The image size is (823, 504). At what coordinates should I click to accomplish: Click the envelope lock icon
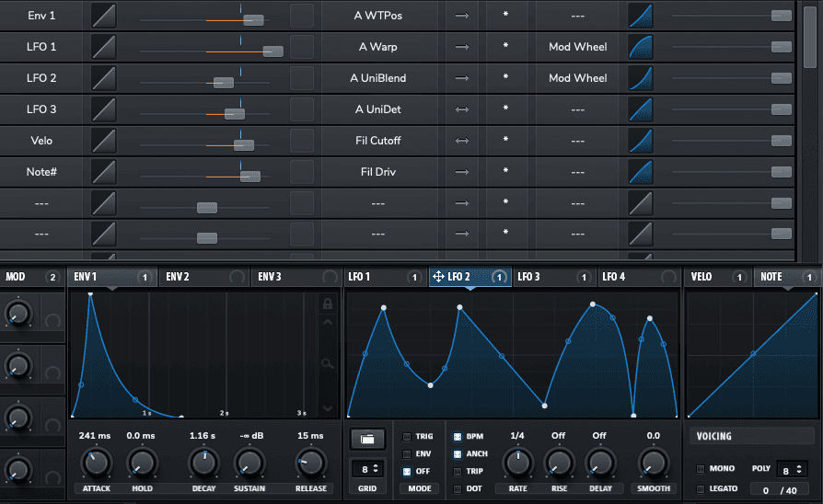pyautogui.click(x=328, y=304)
